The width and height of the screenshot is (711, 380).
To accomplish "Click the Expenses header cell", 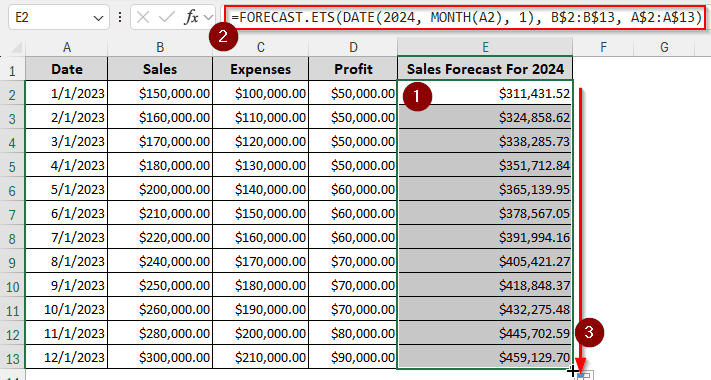I will [260, 69].
